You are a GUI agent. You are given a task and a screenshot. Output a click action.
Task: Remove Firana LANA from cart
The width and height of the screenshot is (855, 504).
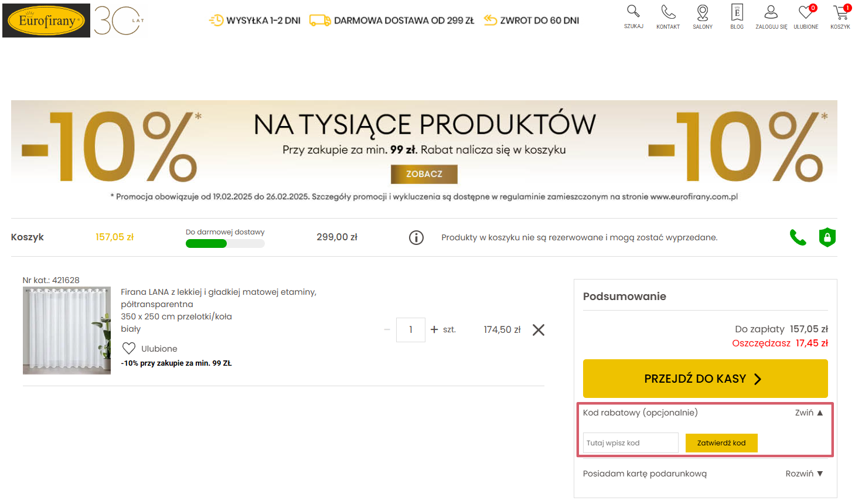tap(539, 330)
